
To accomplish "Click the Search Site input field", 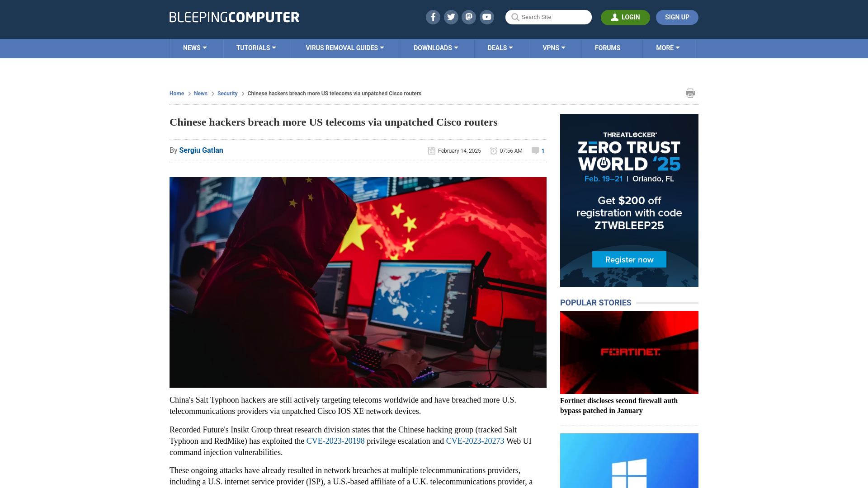I will point(548,17).
